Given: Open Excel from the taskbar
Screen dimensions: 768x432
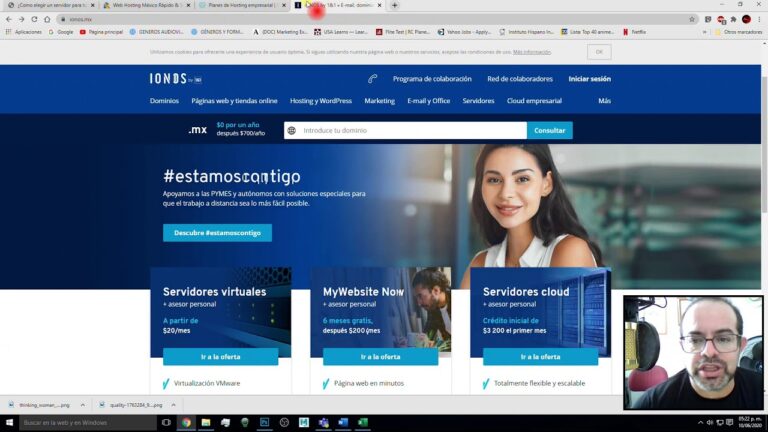Looking at the screenshot, I should tap(362, 423).
